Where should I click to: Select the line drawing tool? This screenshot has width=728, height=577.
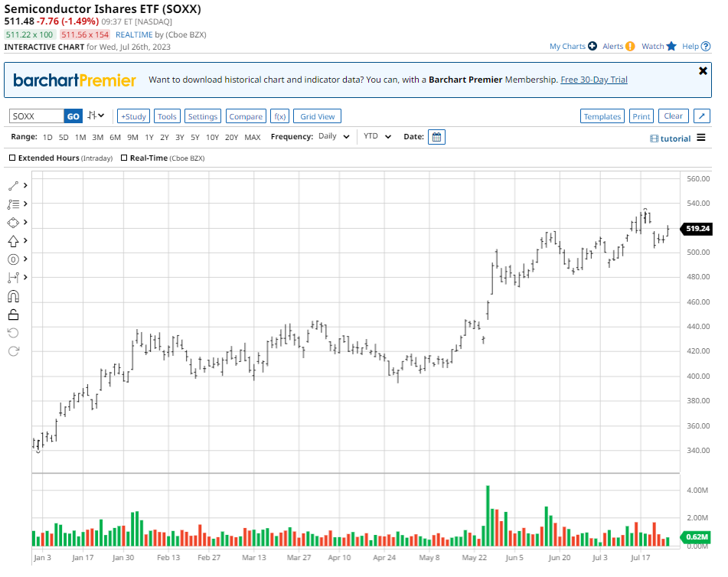coord(13,185)
